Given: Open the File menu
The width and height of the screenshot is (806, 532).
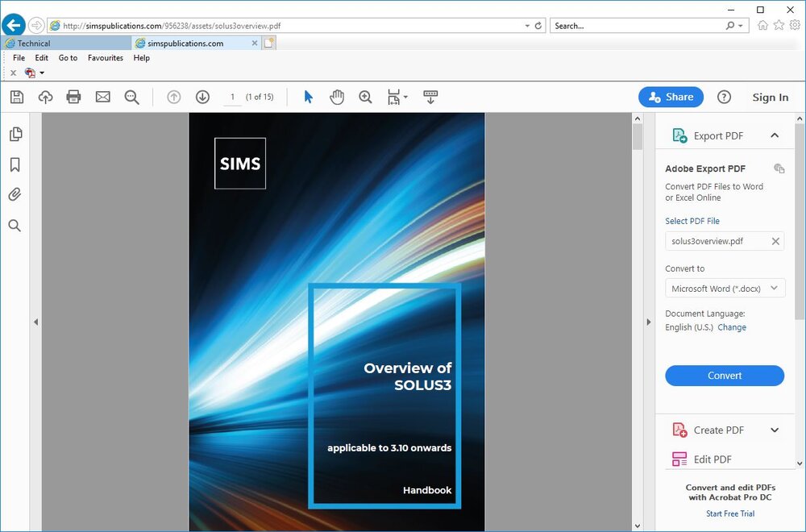Looking at the screenshot, I should tap(19, 57).
